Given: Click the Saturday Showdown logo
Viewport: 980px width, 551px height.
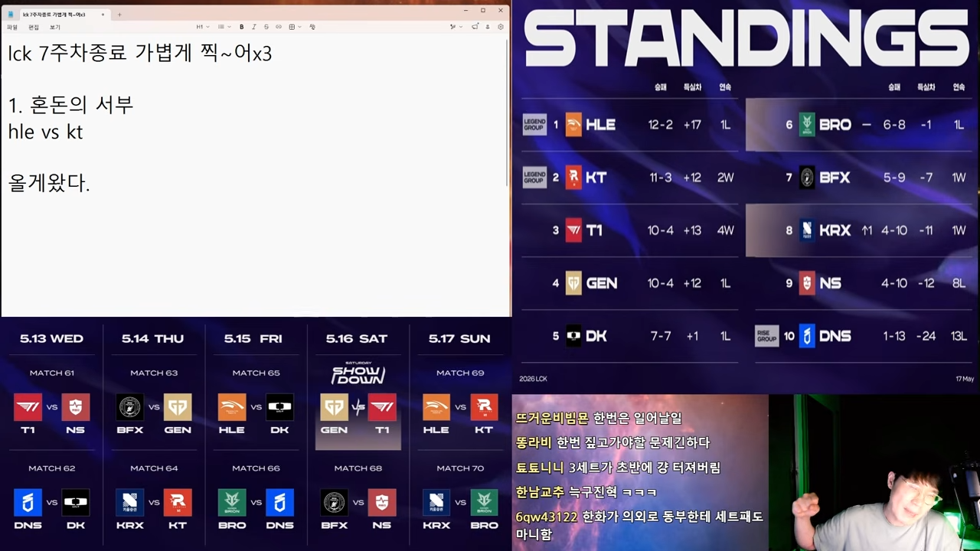Looking at the screenshot, I should (358, 373).
